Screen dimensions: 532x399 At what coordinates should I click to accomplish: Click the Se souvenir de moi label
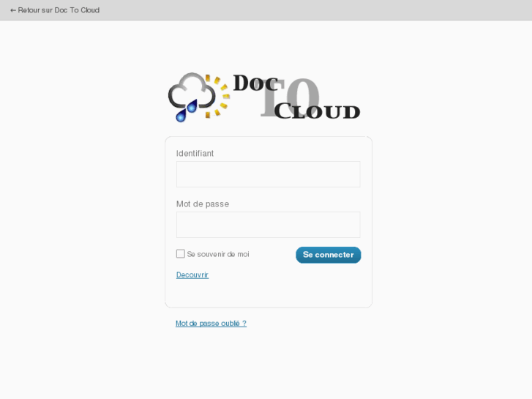click(218, 254)
